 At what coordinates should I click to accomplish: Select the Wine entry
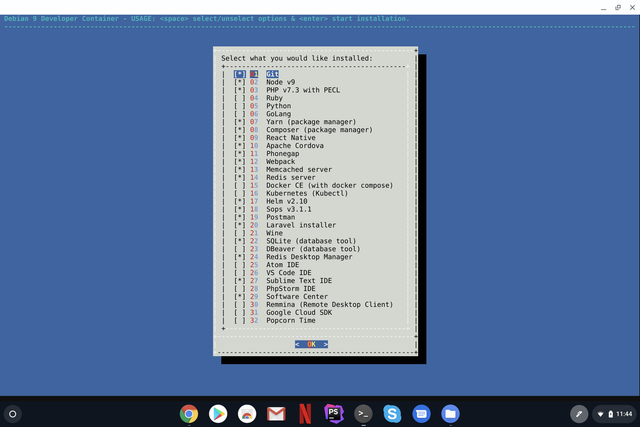click(258, 233)
